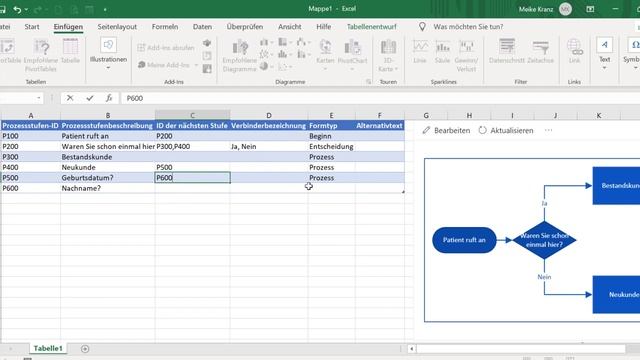Open the Insert Function fx button
Screen dimensions: 640x360
click(x=109, y=98)
